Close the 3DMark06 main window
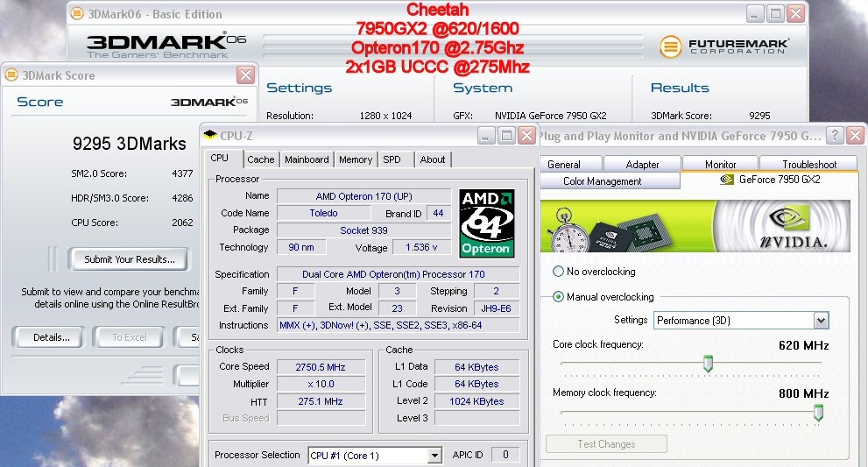This screenshot has height=467, width=868. pos(796,13)
